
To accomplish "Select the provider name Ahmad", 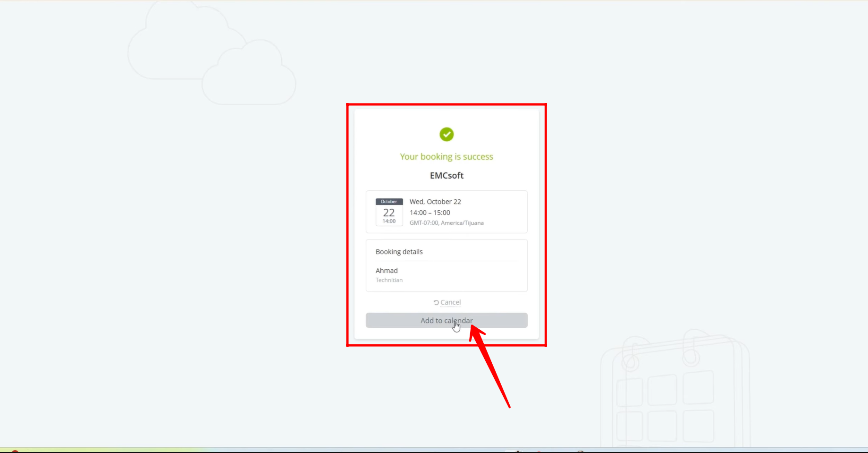I will pyautogui.click(x=387, y=271).
